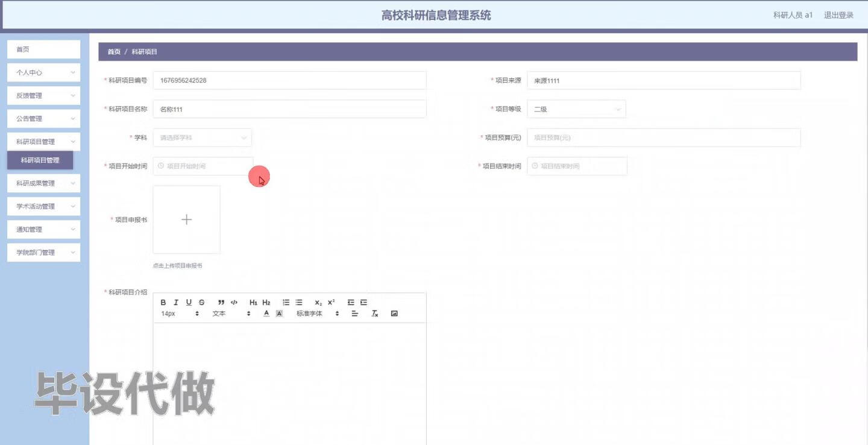This screenshot has height=445, width=868.
Task: Apply Heading 2 style
Action: click(x=266, y=302)
